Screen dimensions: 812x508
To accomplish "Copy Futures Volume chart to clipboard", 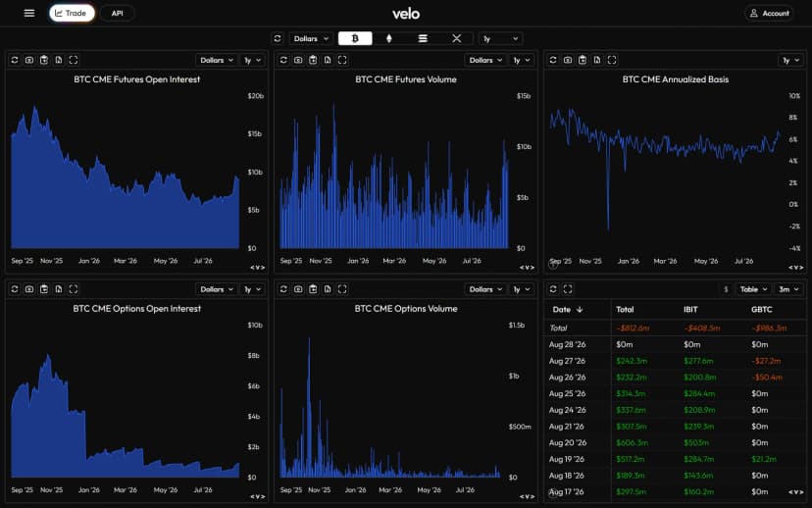I will 313,60.
